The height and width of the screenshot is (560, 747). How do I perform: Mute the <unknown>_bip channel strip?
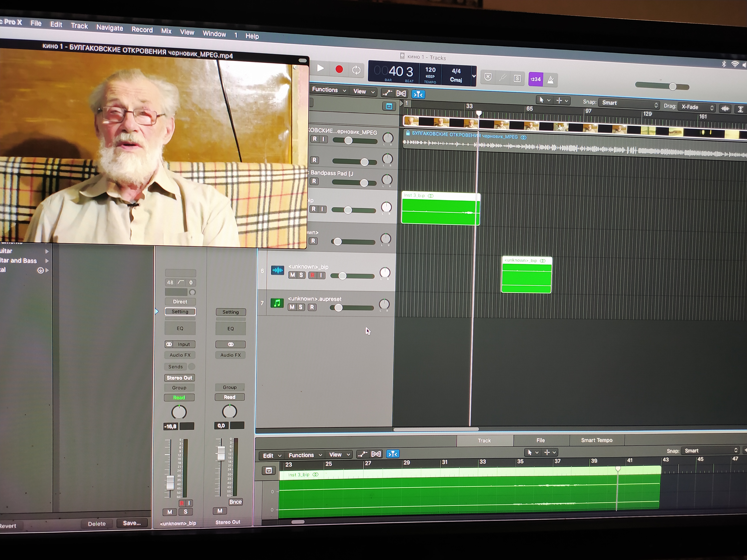click(170, 512)
